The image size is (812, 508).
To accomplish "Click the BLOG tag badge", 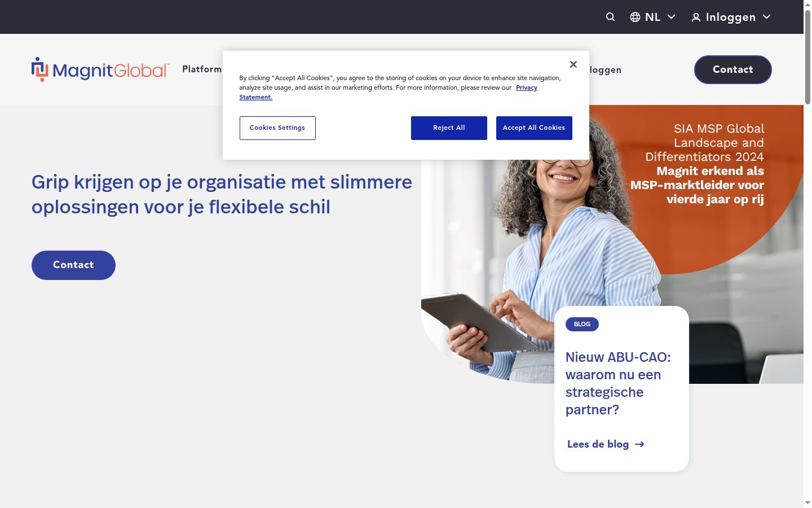I will tap(582, 324).
